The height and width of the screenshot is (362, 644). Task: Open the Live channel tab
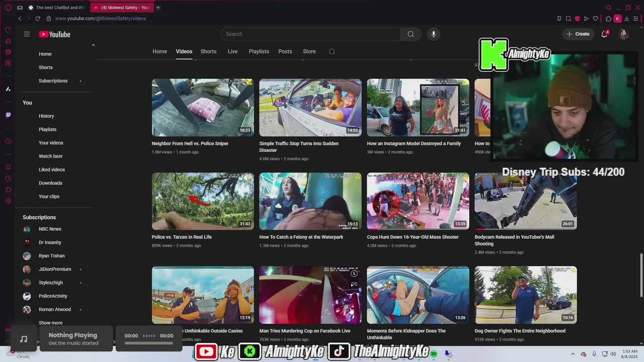232,51
